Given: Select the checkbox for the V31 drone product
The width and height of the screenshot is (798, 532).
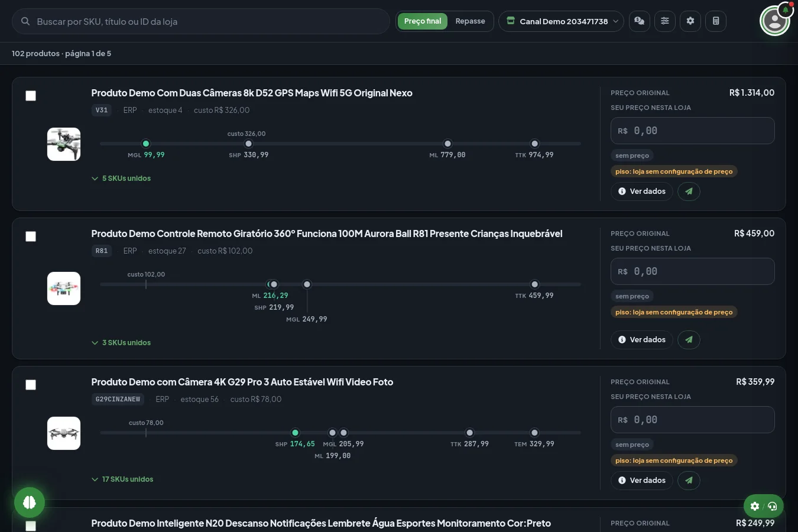Looking at the screenshot, I should click(31, 96).
